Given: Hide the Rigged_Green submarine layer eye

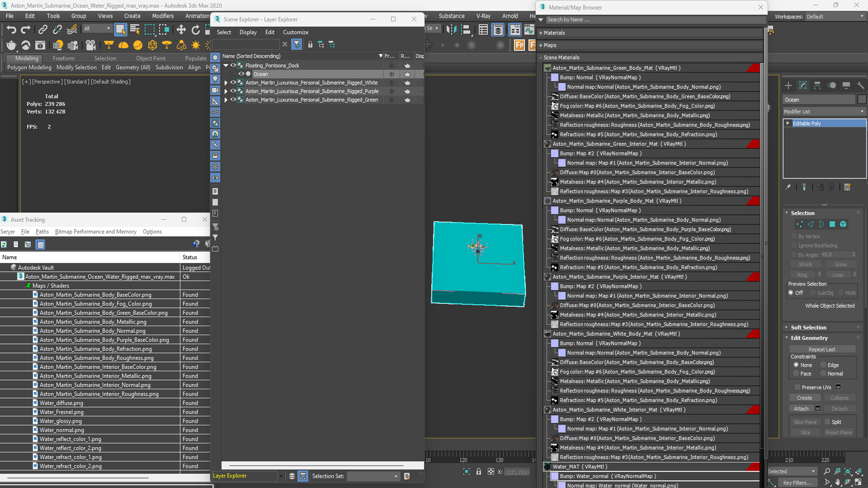Looking at the screenshot, I should (233, 100).
